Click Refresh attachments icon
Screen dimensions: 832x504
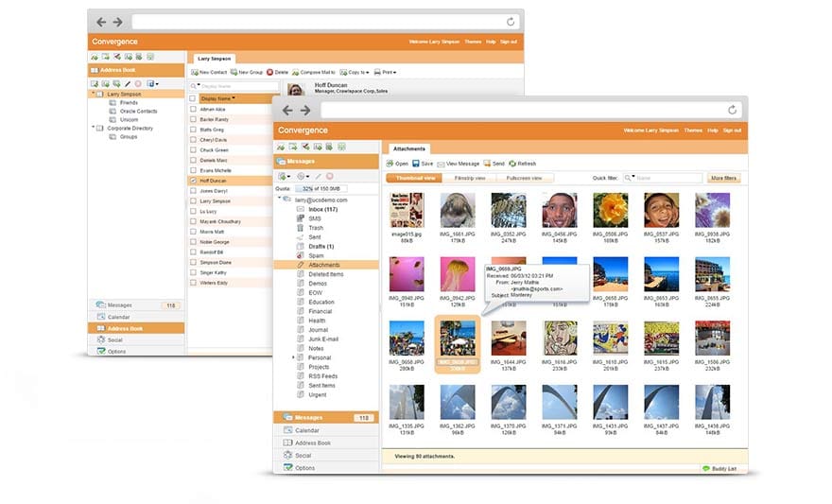512,164
